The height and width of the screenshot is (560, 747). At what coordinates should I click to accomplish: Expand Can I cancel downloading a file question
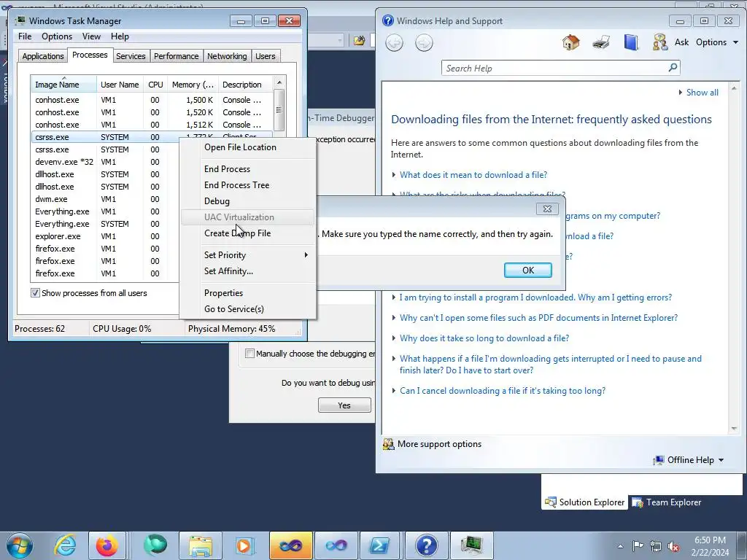[502, 391]
